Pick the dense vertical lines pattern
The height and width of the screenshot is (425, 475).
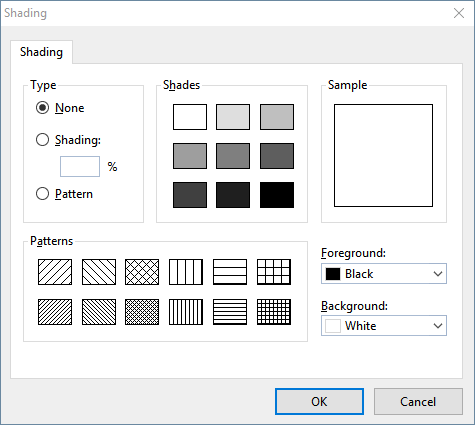[x=186, y=312]
